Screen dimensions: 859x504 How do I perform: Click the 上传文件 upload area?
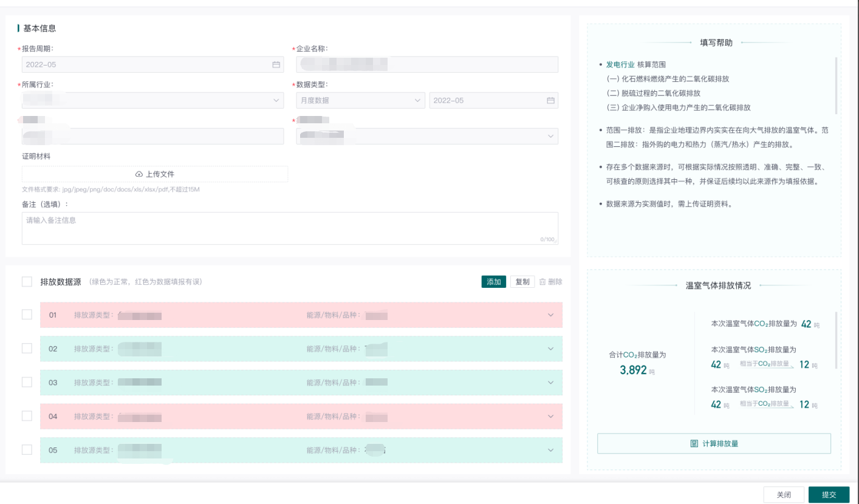click(x=155, y=174)
